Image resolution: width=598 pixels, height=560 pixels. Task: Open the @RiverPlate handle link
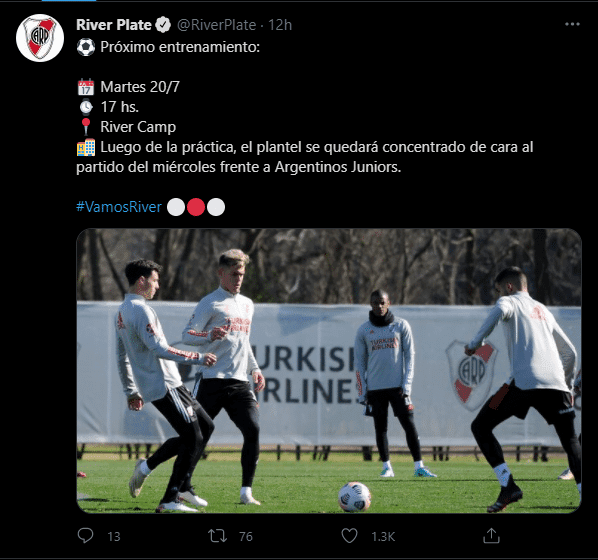(216, 25)
